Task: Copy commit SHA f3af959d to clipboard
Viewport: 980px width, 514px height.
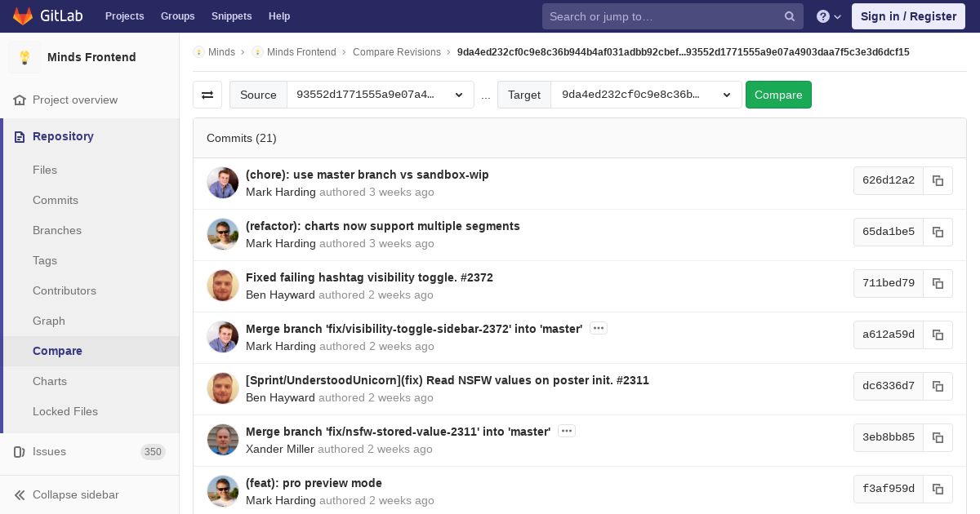Action: tap(938, 489)
